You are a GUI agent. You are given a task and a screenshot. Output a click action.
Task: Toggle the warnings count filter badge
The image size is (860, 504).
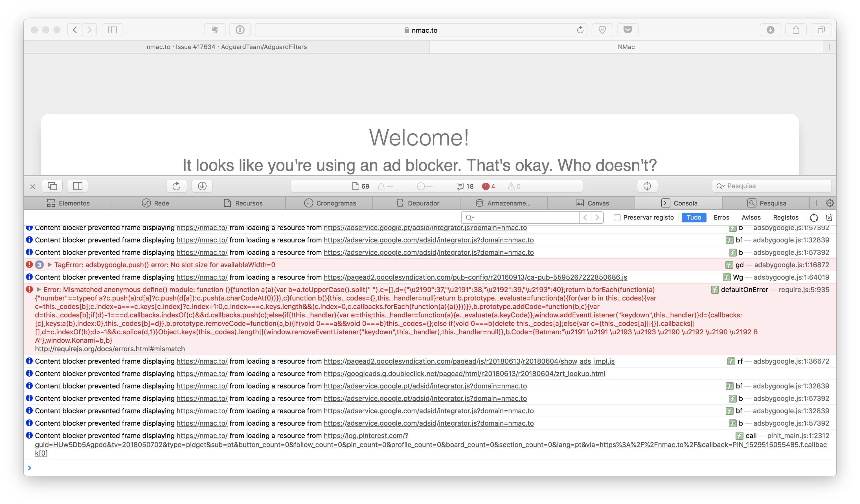(x=514, y=186)
